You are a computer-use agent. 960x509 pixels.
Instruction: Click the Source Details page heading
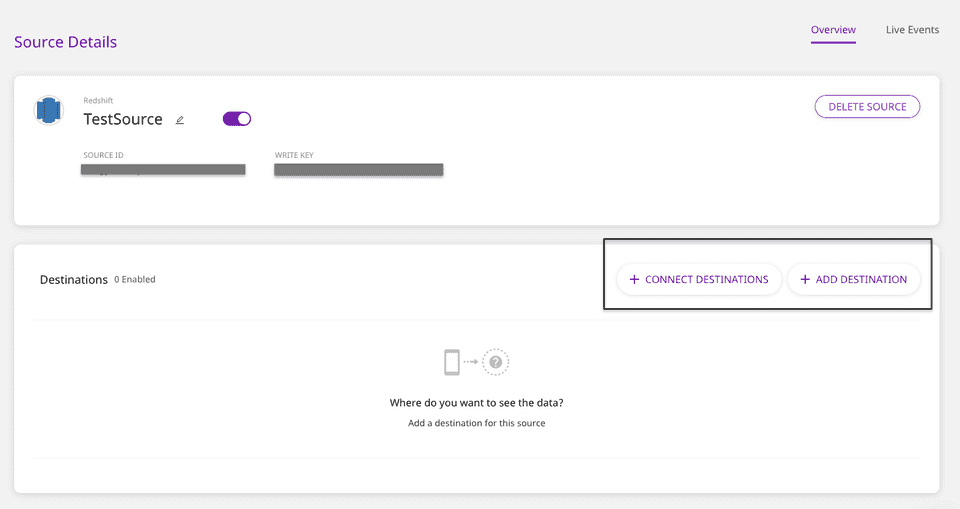click(x=65, y=42)
